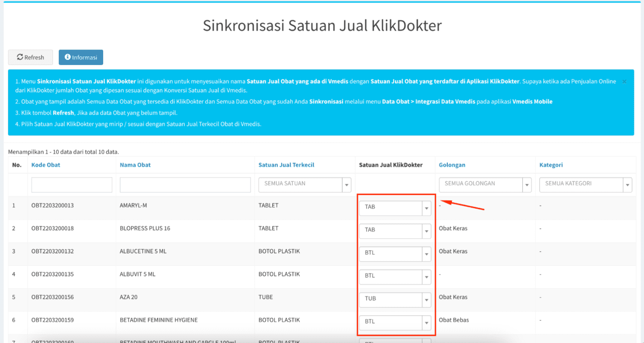
Task: Open KlikDokter unit dropdown for ALBUVIT 5 ML
Action: tap(395, 277)
